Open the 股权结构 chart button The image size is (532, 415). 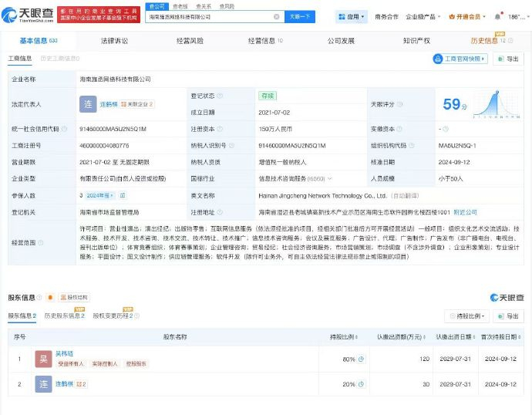(x=74, y=297)
